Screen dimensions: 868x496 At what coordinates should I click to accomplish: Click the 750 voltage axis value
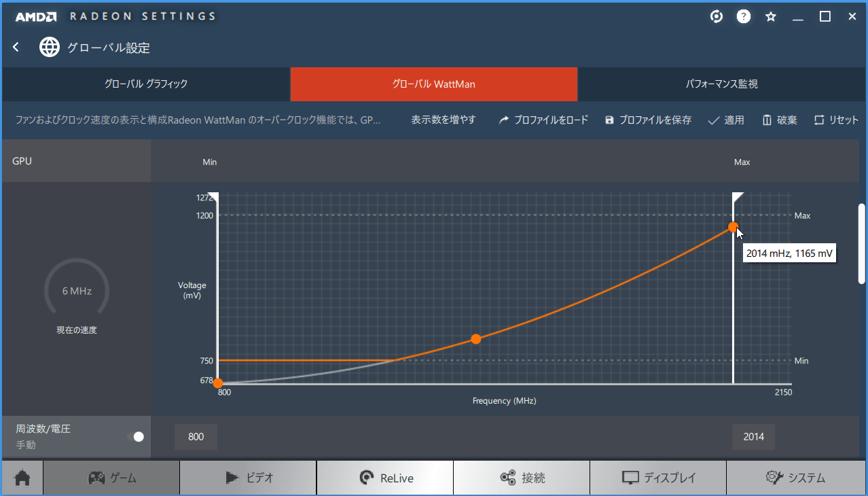[x=206, y=361]
